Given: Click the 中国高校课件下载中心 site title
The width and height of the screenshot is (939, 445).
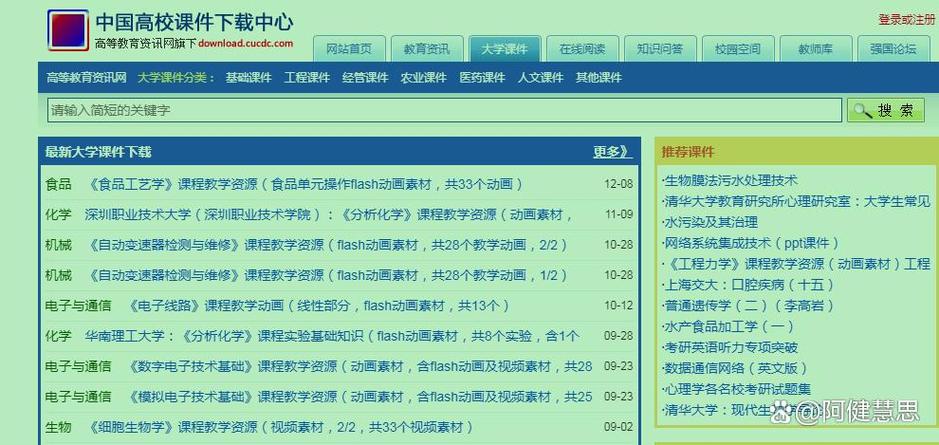Looking at the screenshot, I should click(x=195, y=22).
